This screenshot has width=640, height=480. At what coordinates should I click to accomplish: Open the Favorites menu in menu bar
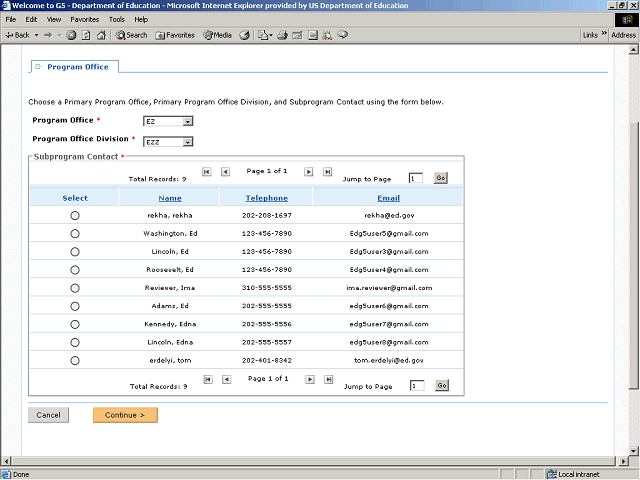84,19
